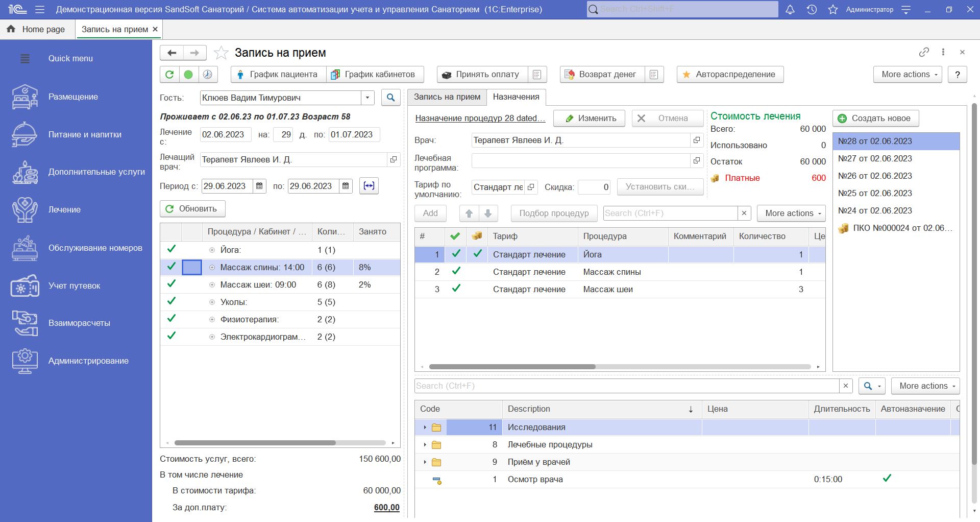Click the green refresh icon button
The image size is (980, 522).
[169, 75]
